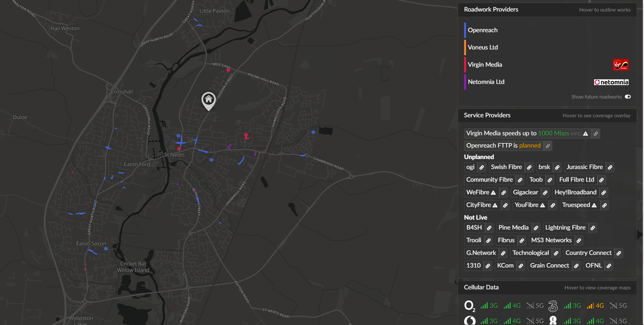The image size is (644, 325).
Task: Click the Country Connect provider label
Action: 588,253
